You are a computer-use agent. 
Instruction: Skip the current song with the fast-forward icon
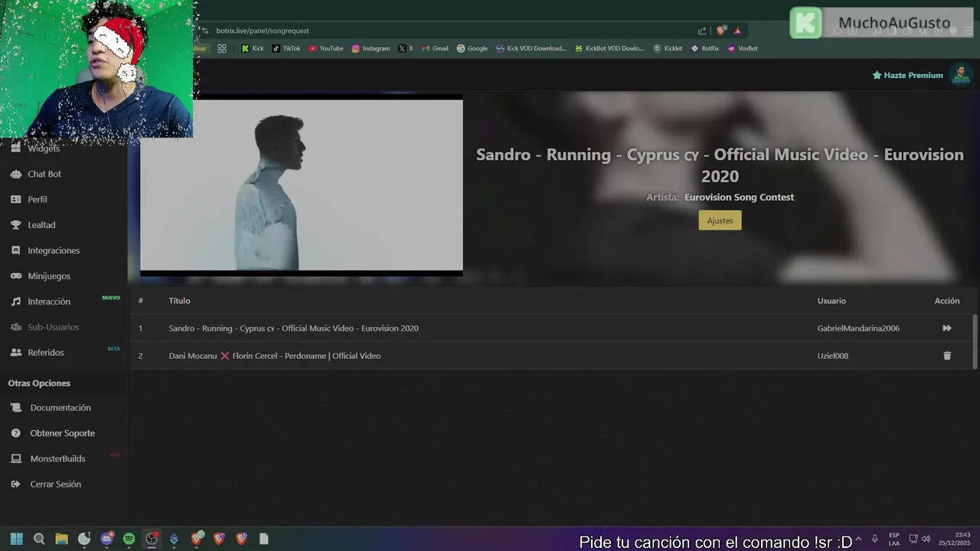pyautogui.click(x=947, y=328)
